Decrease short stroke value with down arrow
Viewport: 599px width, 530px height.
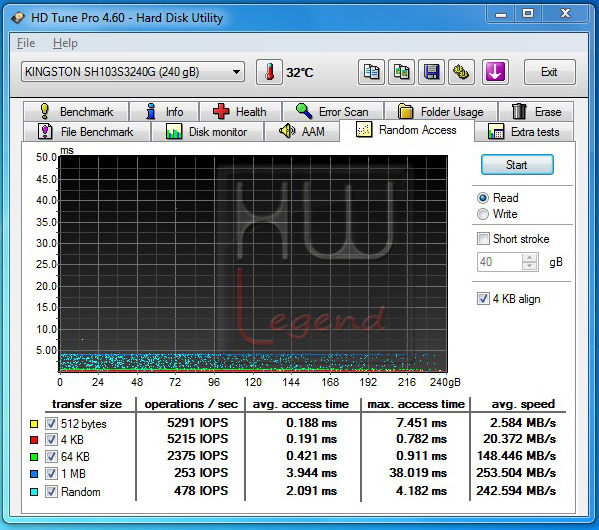[529, 266]
